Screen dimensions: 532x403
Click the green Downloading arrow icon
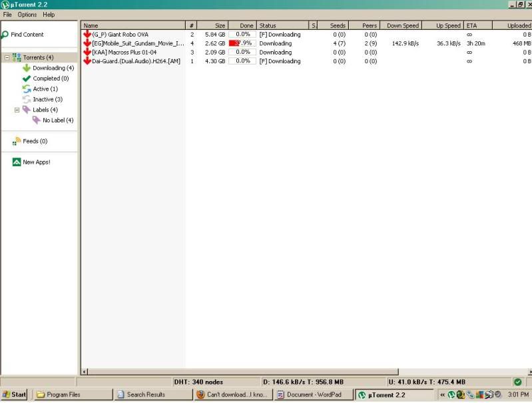[x=27, y=68]
